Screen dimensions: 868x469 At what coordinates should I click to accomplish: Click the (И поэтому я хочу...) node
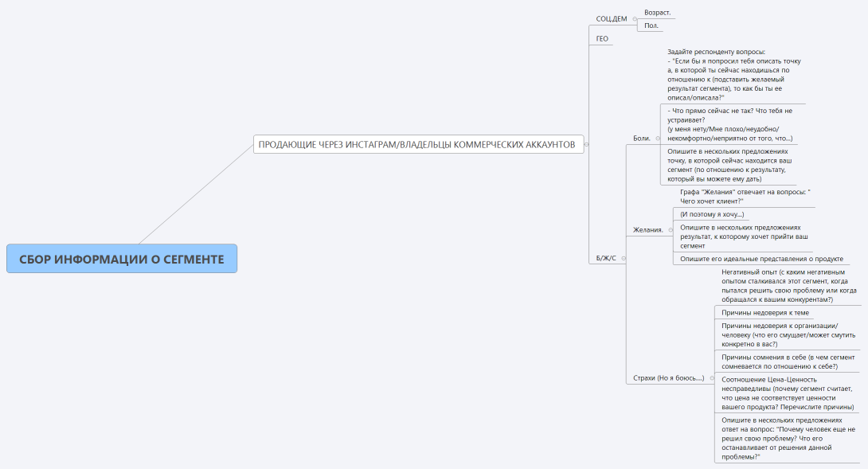click(712, 214)
